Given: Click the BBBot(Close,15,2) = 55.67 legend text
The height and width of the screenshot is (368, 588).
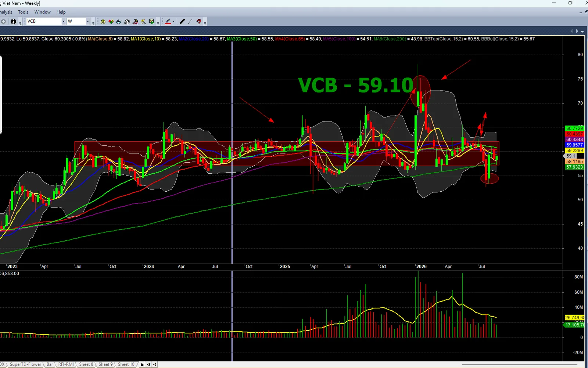Looking at the screenshot, I should (x=508, y=39).
